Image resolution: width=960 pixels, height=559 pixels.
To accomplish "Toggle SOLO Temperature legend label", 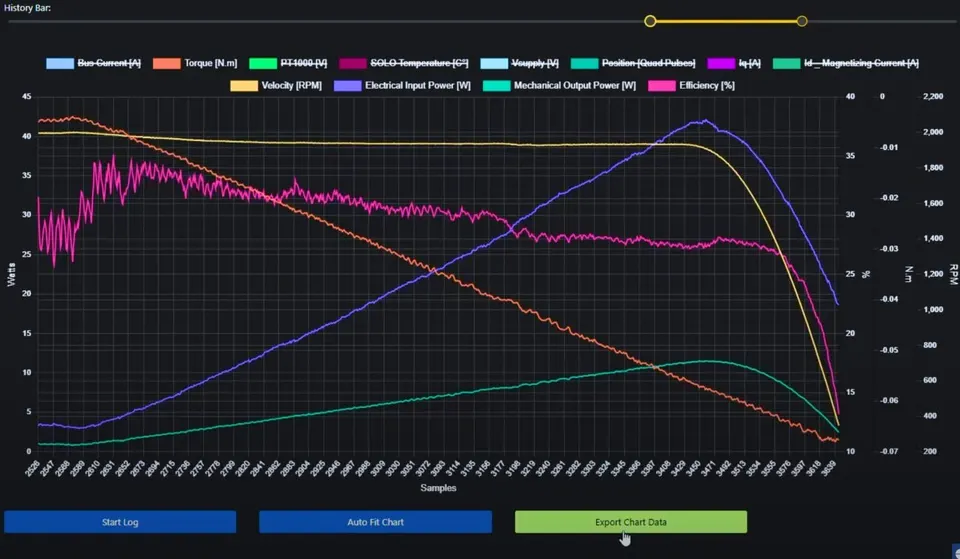I will pyautogui.click(x=419, y=63).
